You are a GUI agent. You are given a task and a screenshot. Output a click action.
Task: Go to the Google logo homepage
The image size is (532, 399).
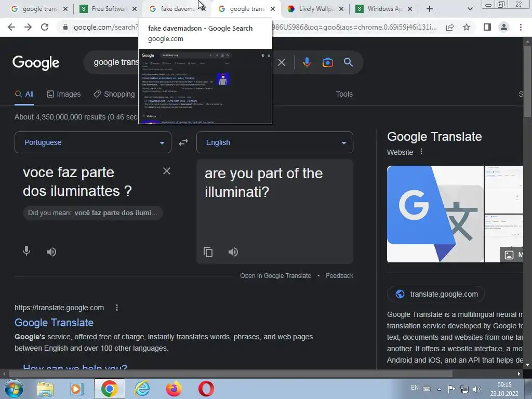pyautogui.click(x=36, y=63)
